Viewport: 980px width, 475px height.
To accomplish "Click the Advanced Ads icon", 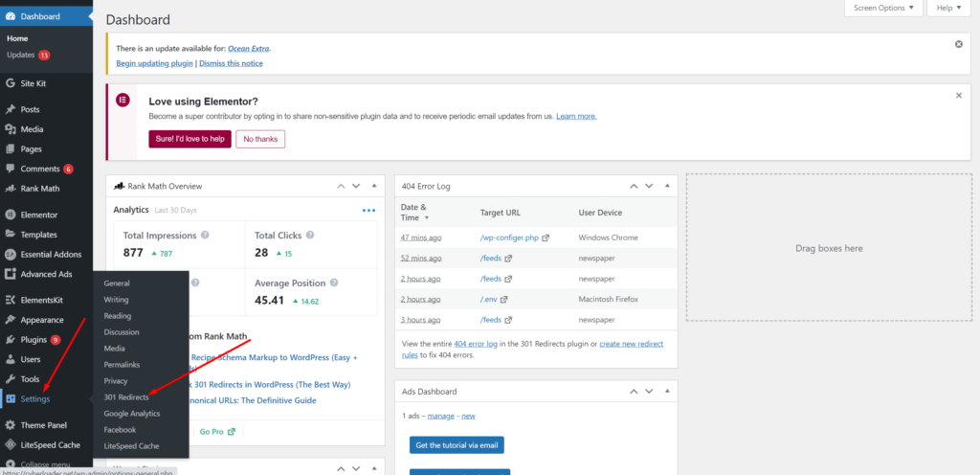I will coord(10,275).
